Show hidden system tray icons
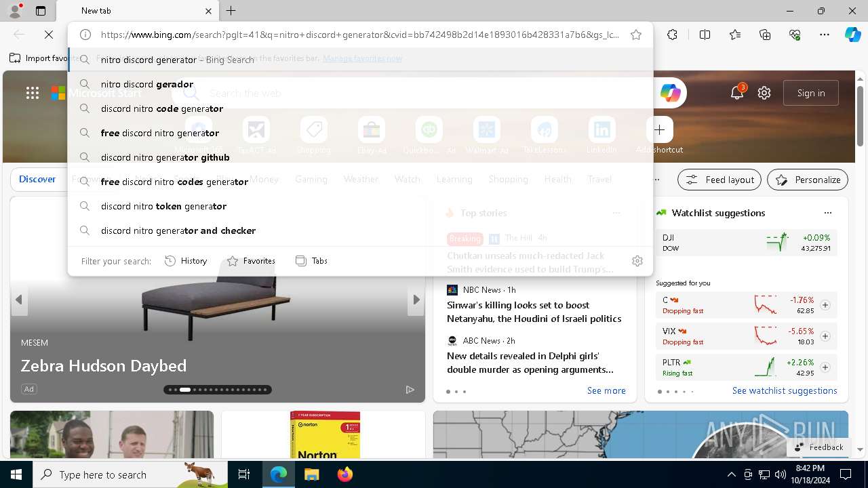 [731, 474]
